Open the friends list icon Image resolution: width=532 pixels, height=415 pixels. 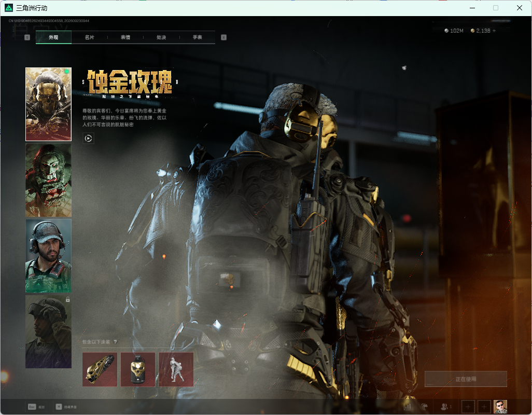[x=445, y=406]
